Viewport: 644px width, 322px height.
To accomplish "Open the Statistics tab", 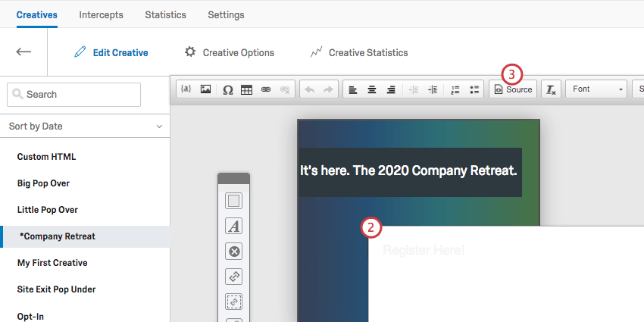I will (165, 15).
